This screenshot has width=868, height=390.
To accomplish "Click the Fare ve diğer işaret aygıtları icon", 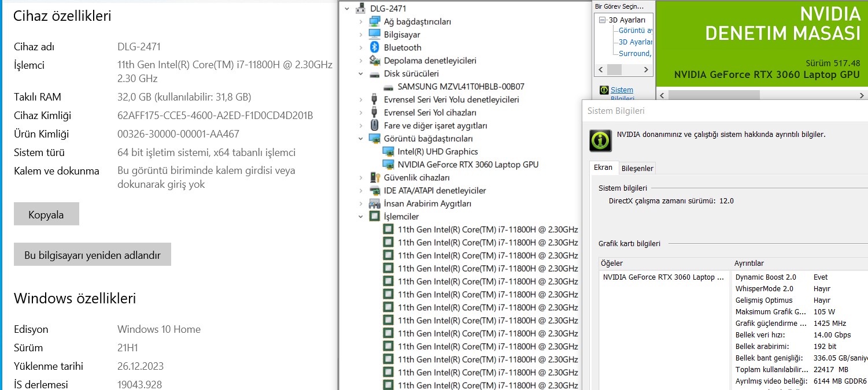I will coord(374,125).
